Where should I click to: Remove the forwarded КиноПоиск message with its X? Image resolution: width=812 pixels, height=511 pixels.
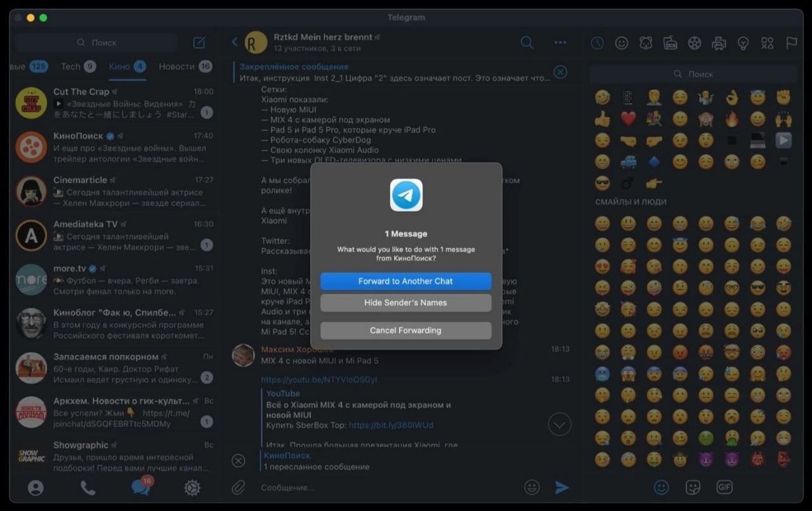pos(239,460)
